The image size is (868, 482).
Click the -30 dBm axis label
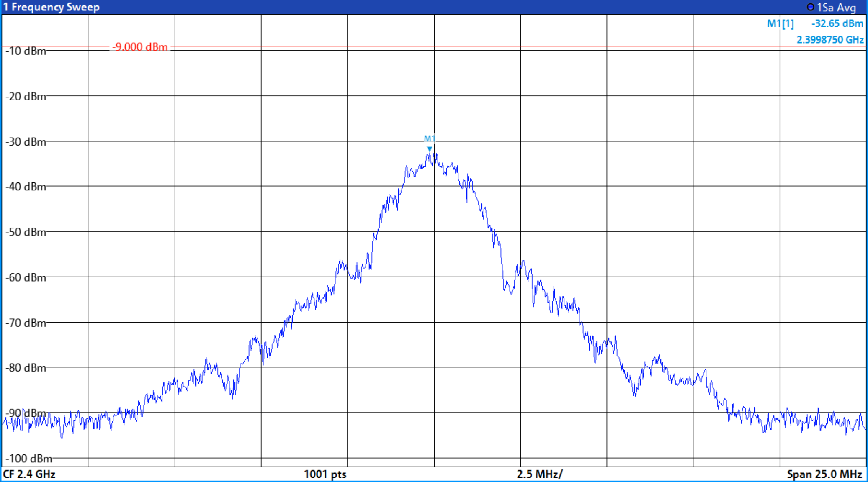click(x=26, y=142)
